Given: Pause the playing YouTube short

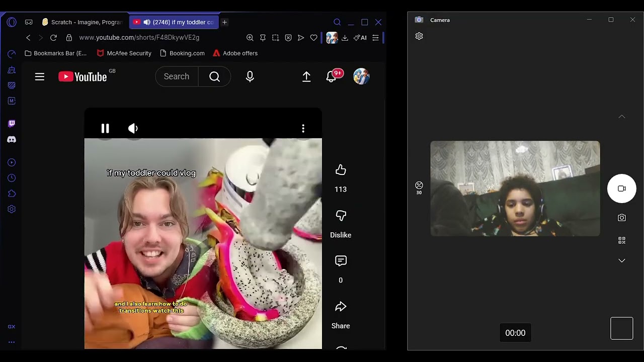Looking at the screenshot, I should [105, 129].
